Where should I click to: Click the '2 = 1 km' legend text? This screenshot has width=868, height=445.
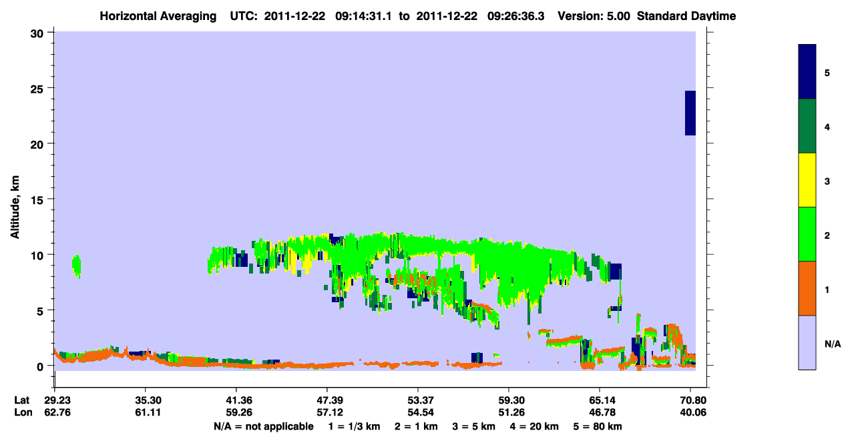pyautogui.click(x=416, y=426)
